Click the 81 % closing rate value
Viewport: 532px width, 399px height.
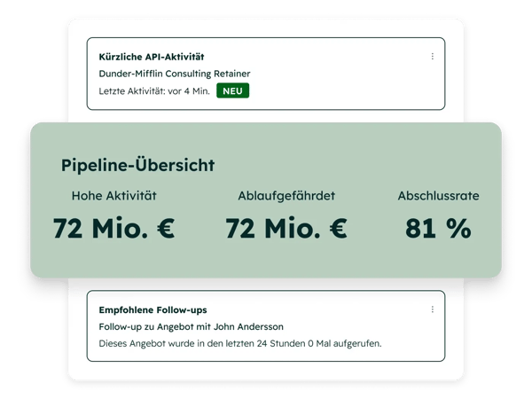click(x=438, y=229)
